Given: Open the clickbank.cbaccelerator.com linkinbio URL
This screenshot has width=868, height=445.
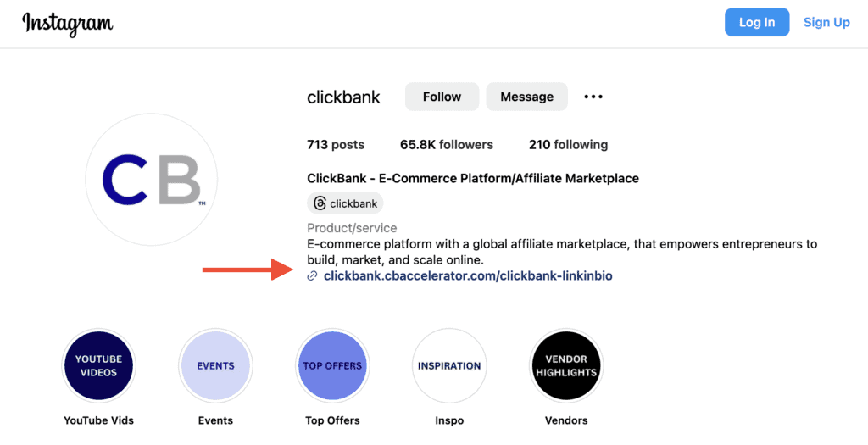Looking at the screenshot, I should pyautogui.click(x=468, y=275).
